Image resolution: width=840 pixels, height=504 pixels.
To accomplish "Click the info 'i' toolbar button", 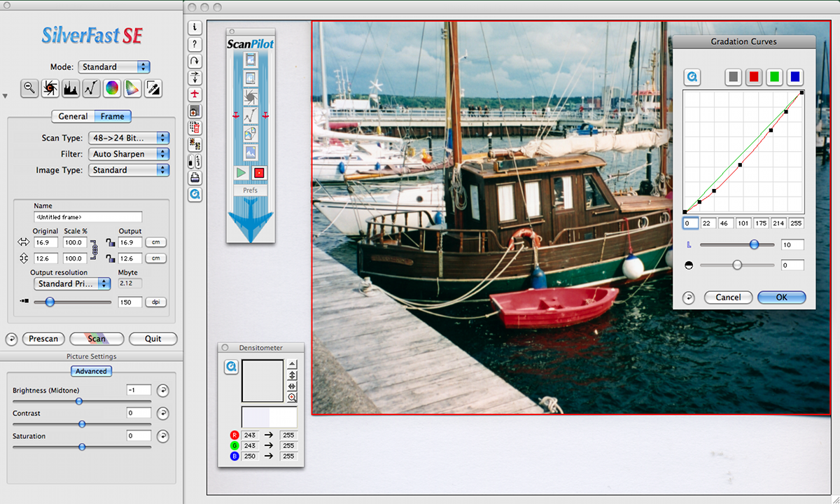I will coord(195,27).
